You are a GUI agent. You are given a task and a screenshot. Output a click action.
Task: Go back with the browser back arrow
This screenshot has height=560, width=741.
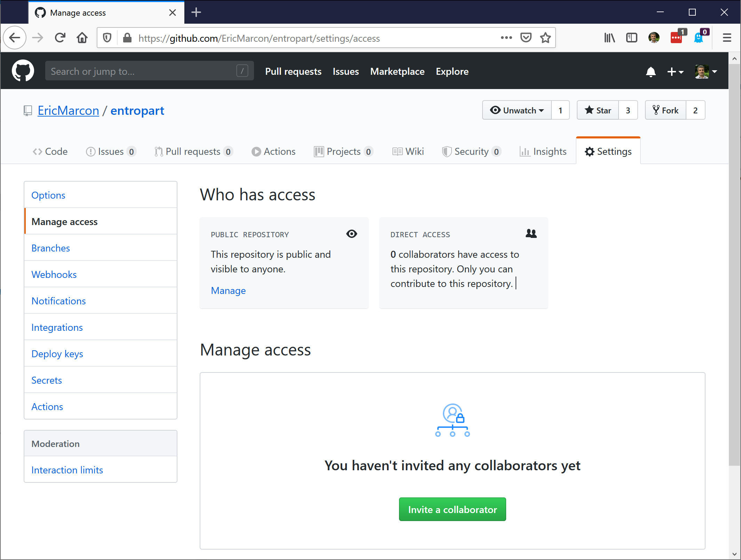(15, 38)
